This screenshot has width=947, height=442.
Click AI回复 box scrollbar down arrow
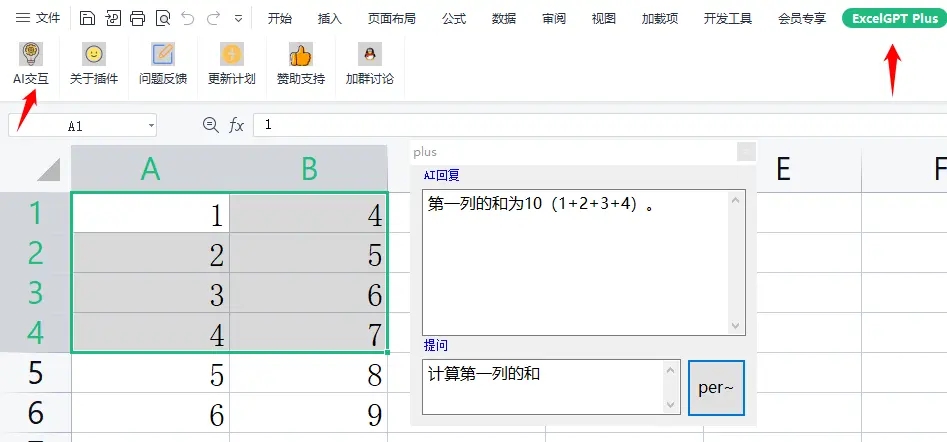(737, 326)
